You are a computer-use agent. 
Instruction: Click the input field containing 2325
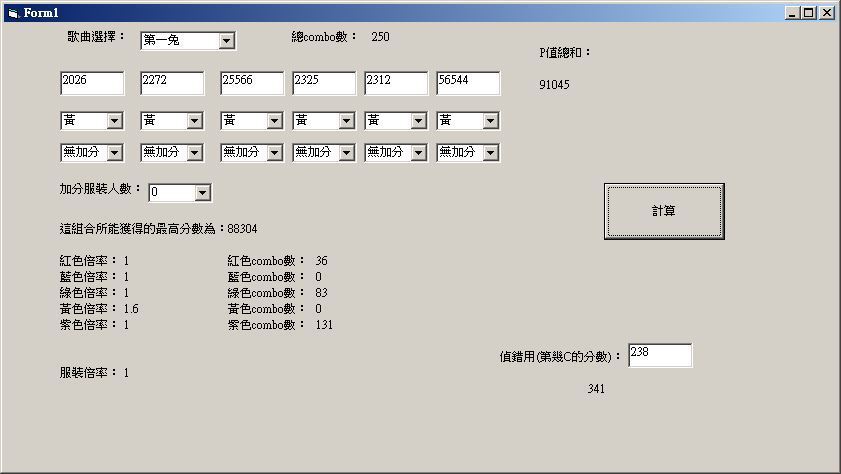pyautogui.click(x=324, y=83)
